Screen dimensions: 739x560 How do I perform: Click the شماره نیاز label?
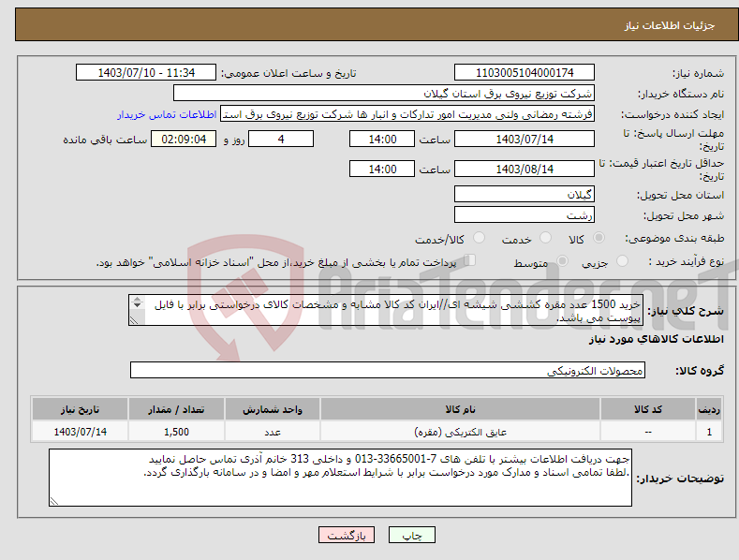coord(698,74)
